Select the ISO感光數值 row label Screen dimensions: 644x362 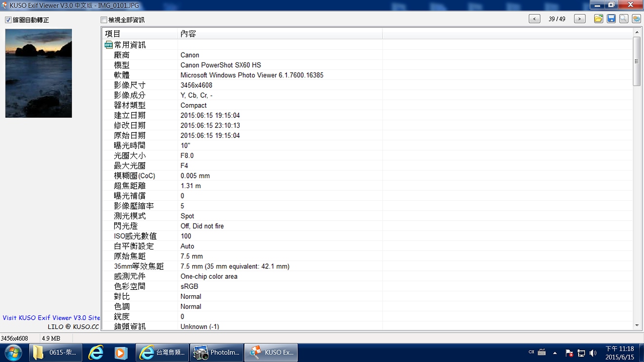point(135,236)
